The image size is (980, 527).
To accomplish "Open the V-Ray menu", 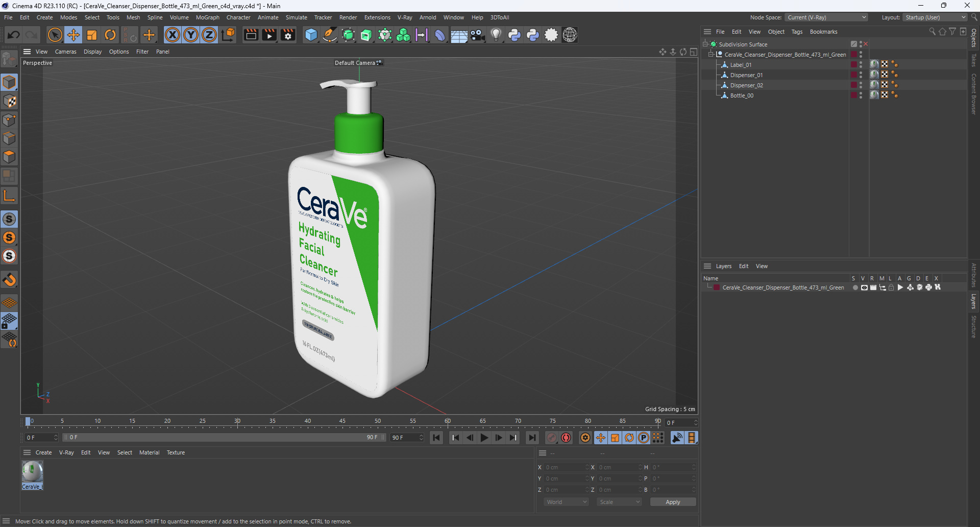I will click(405, 17).
